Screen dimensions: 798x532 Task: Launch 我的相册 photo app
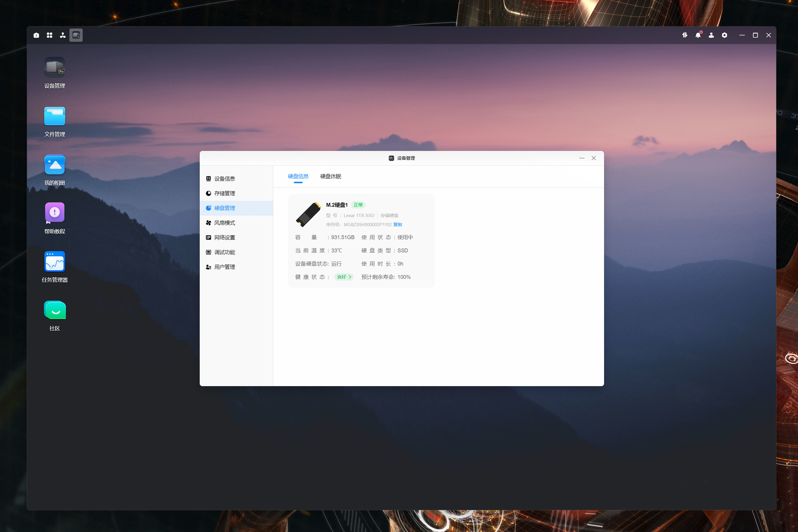coord(55,165)
